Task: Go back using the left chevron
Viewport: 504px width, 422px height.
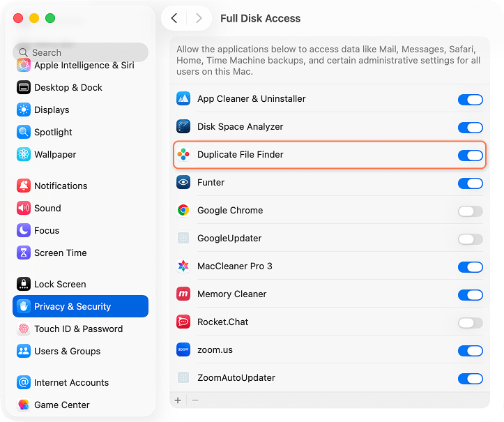Action: pos(174,18)
